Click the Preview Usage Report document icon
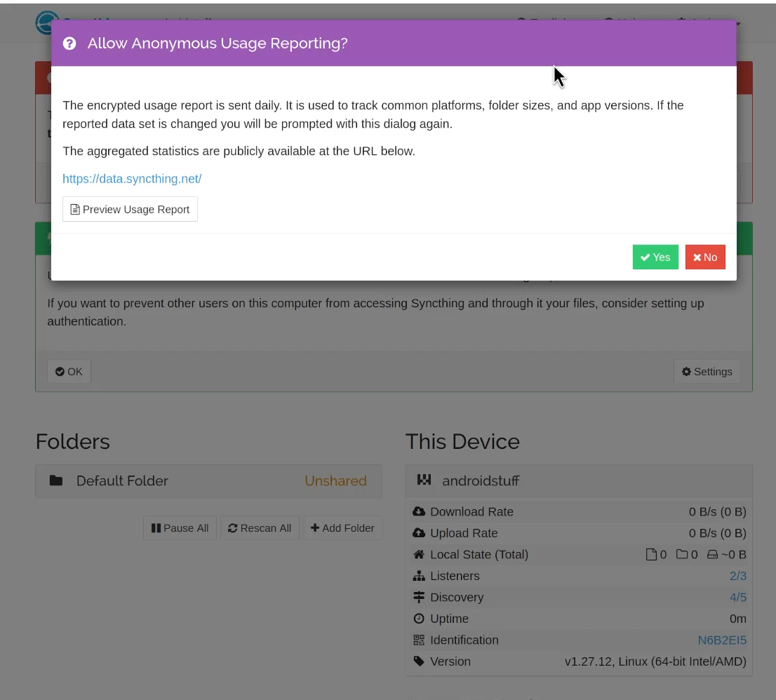The width and height of the screenshot is (776, 700). pyautogui.click(x=75, y=210)
